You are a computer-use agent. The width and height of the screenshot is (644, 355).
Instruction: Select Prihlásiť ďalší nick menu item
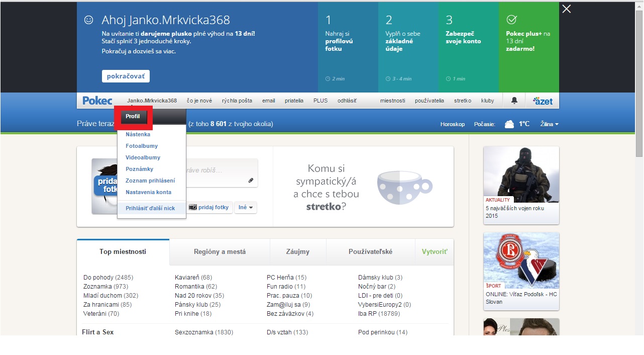coord(152,208)
